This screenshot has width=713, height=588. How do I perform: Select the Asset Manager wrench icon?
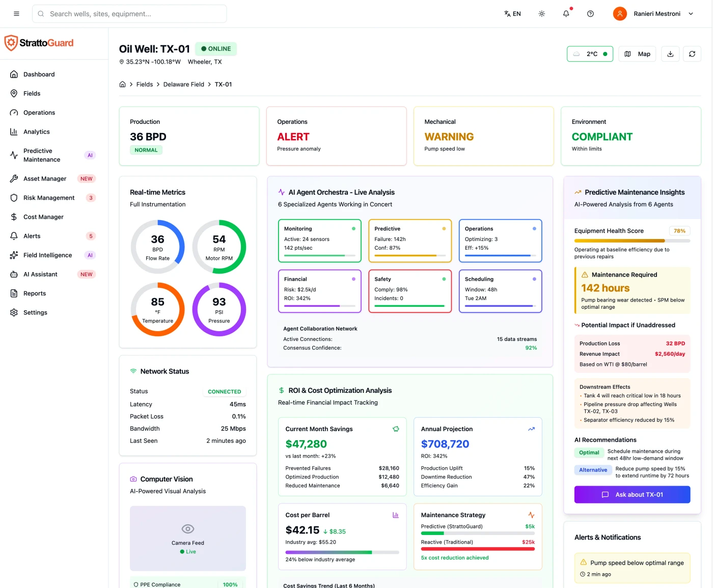pos(14,178)
